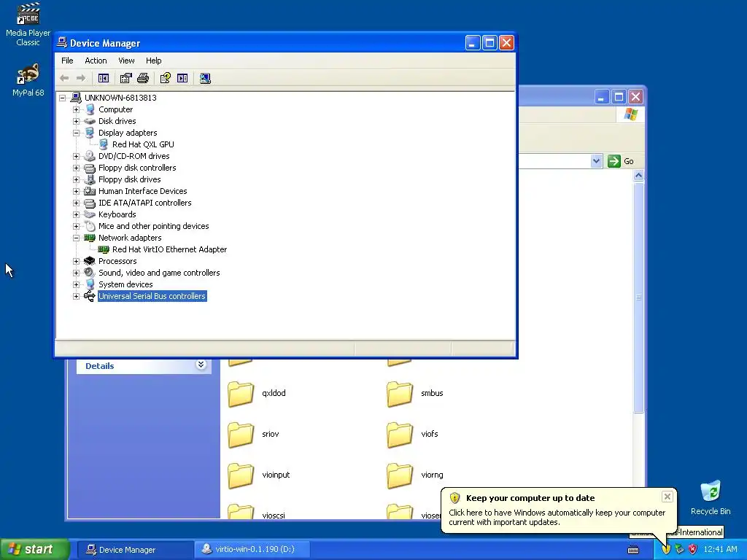Click the Safely Remove Hardware tray icon
Image resolution: width=747 pixels, height=560 pixels.
click(x=679, y=550)
